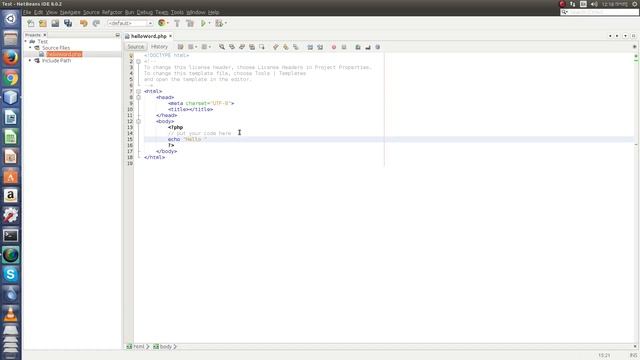
Task: Start Macro Recording with red dot
Action: [x=334, y=47]
